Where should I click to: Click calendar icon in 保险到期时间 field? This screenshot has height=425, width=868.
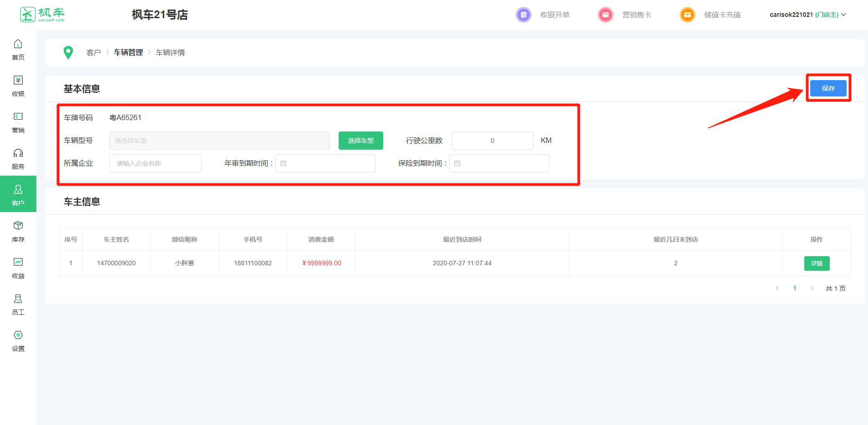tap(457, 163)
